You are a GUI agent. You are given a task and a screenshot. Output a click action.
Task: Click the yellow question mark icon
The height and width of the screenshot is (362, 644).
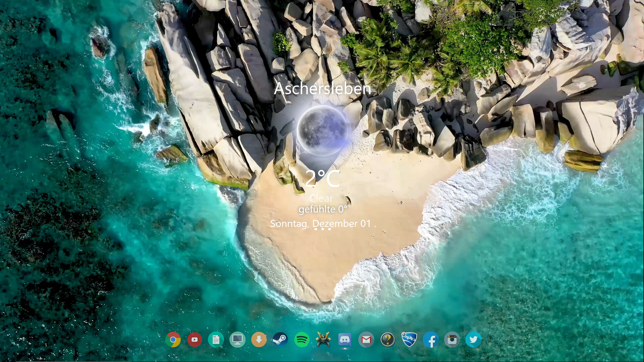[388, 340]
